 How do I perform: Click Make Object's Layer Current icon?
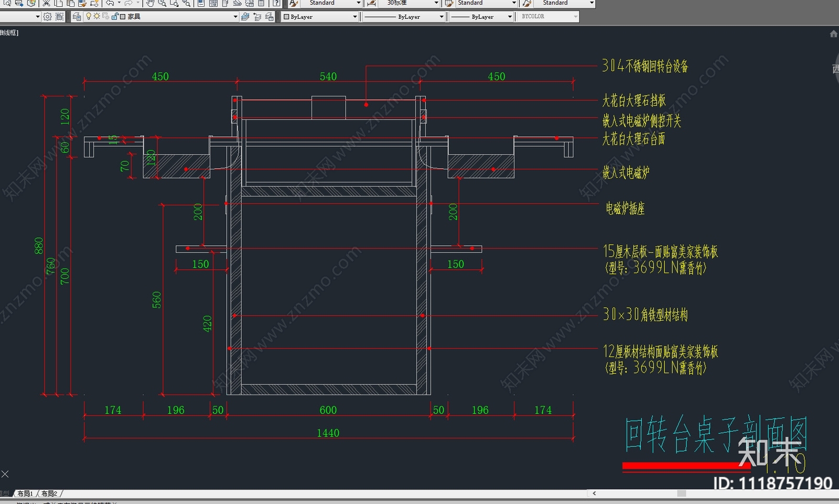tap(245, 17)
